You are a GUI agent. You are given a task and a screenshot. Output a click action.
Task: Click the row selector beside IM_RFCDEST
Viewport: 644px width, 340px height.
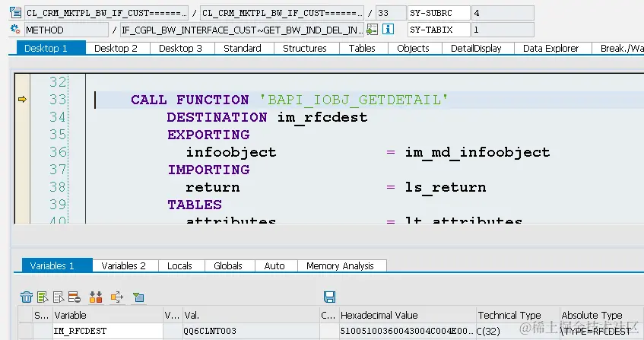[x=25, y=331]
